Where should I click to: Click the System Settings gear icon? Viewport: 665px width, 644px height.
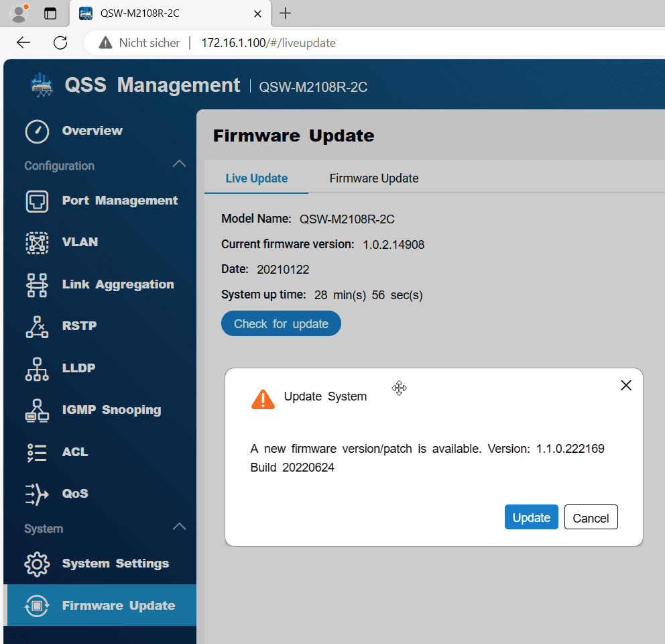click(x=37, y=563)
